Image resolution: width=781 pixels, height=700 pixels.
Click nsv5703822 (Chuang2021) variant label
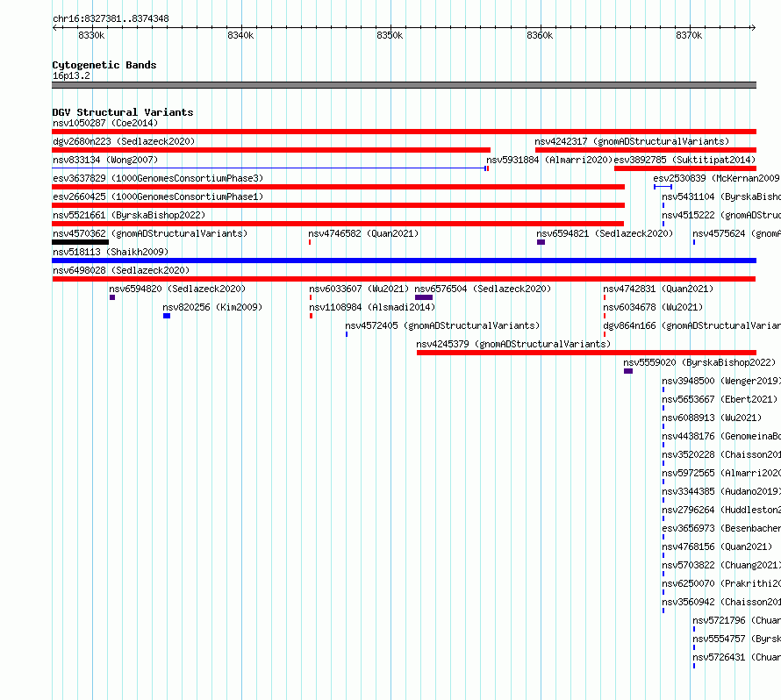point(721,565)
